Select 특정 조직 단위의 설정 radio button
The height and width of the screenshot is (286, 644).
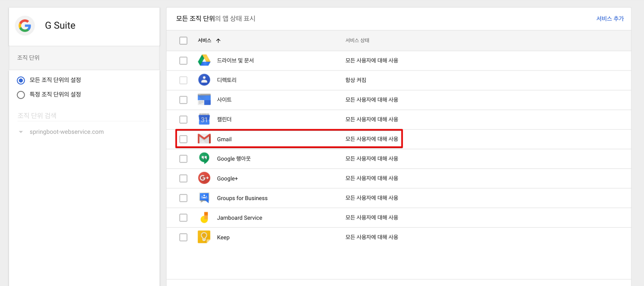click(21, 94)
